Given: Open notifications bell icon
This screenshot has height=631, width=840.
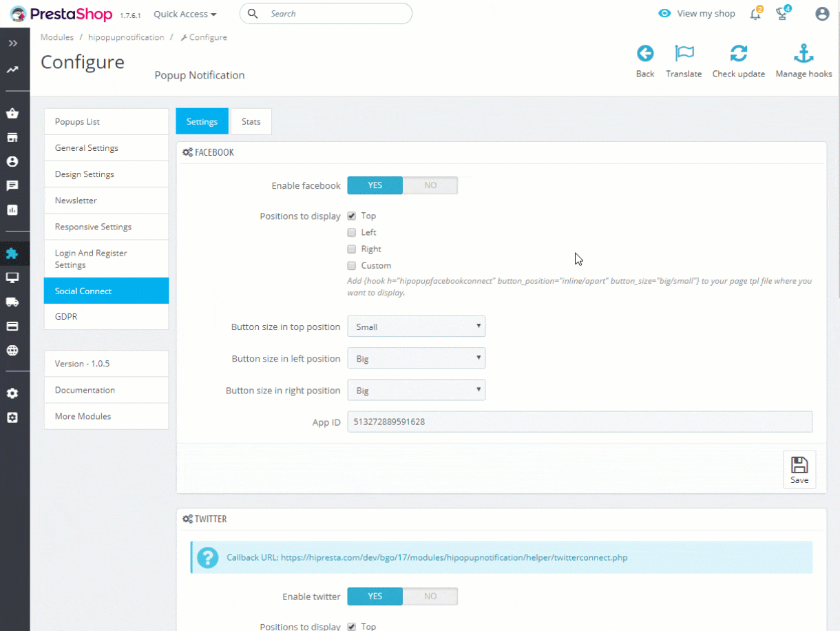Looking at the screenshot, I should tap(755, 14).
